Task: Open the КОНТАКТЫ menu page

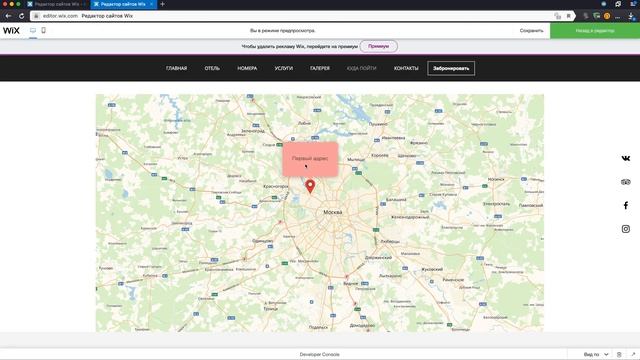Action: 406,69
